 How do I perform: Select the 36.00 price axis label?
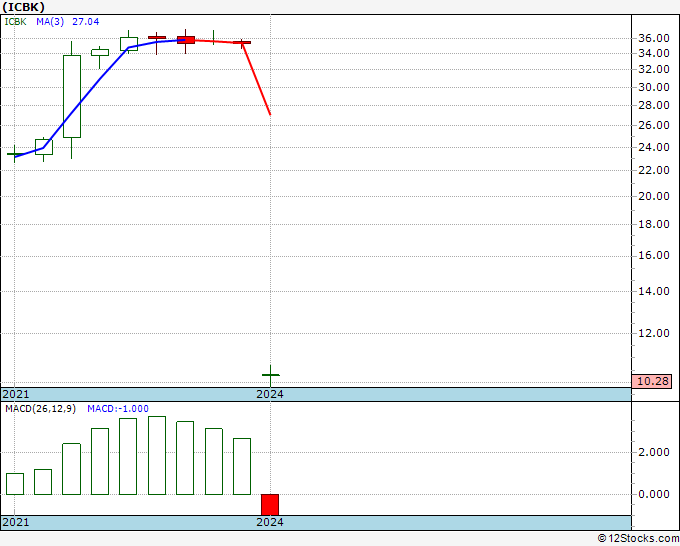click(x=654, y=38)
